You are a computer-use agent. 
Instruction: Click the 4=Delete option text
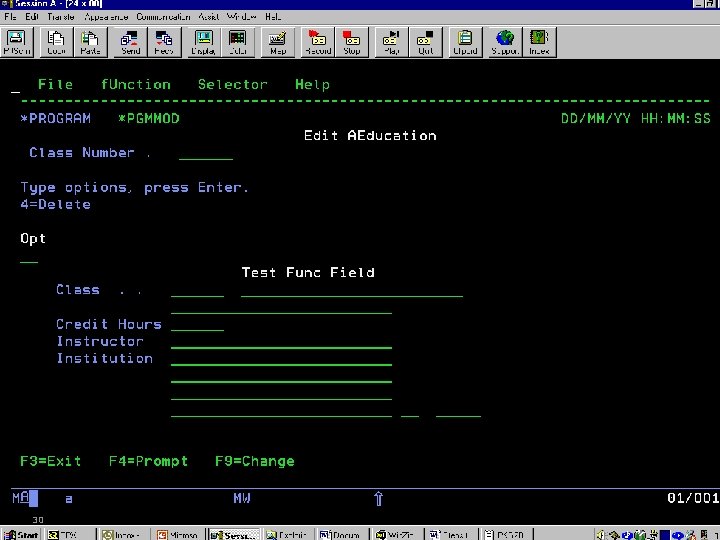click(x=56, y=204)
